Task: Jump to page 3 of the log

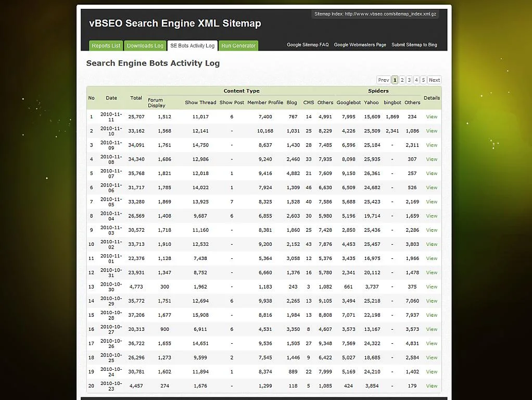Action: coord(409,80)
